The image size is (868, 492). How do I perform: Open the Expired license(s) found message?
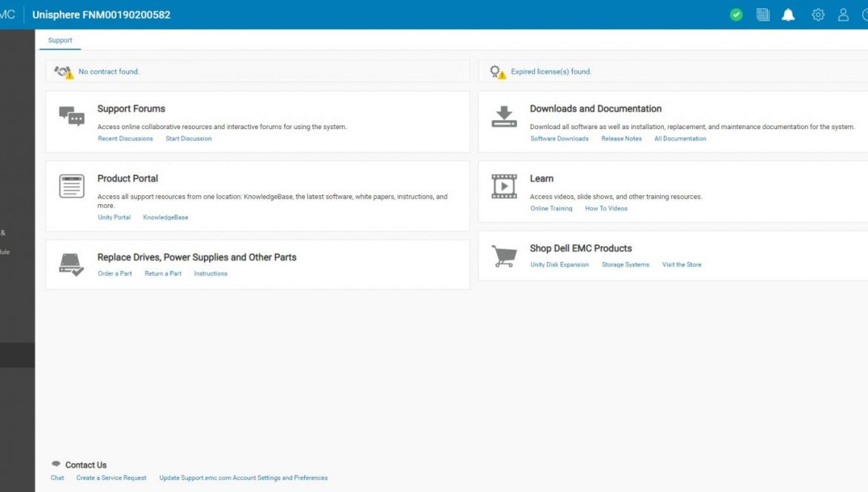(x=550, y=71)
